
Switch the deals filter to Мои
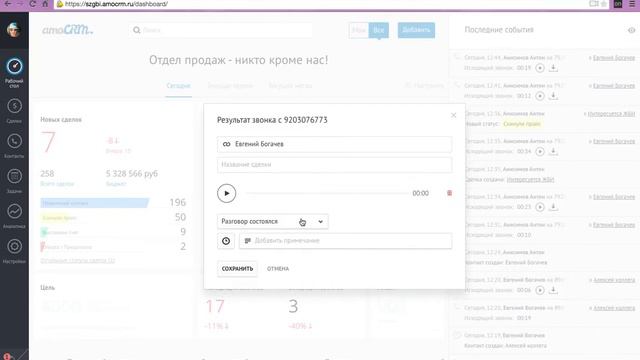pos(359,30)
